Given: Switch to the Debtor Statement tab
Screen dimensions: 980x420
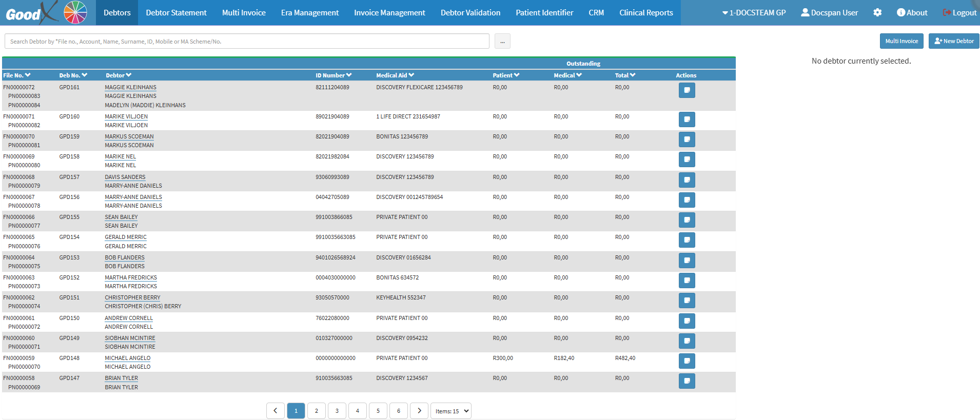Looking at the screenshot, I should tap(176, 13).
